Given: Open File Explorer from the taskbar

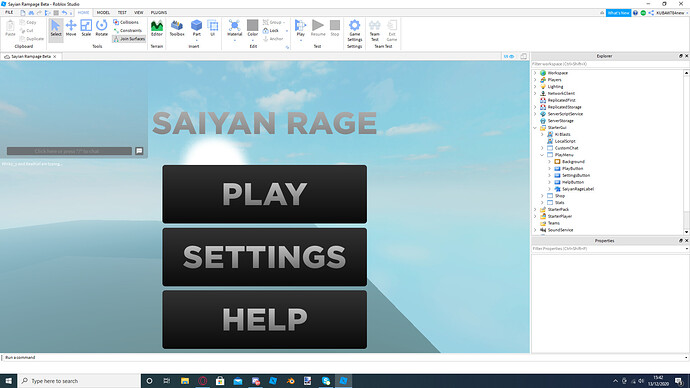Looking at the screenshot, I should tap(185, 381).
